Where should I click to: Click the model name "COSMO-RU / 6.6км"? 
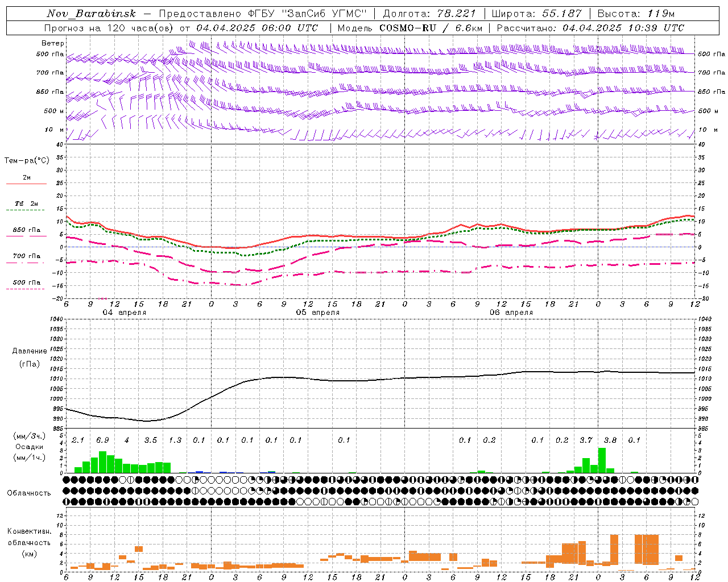point(431,28)
